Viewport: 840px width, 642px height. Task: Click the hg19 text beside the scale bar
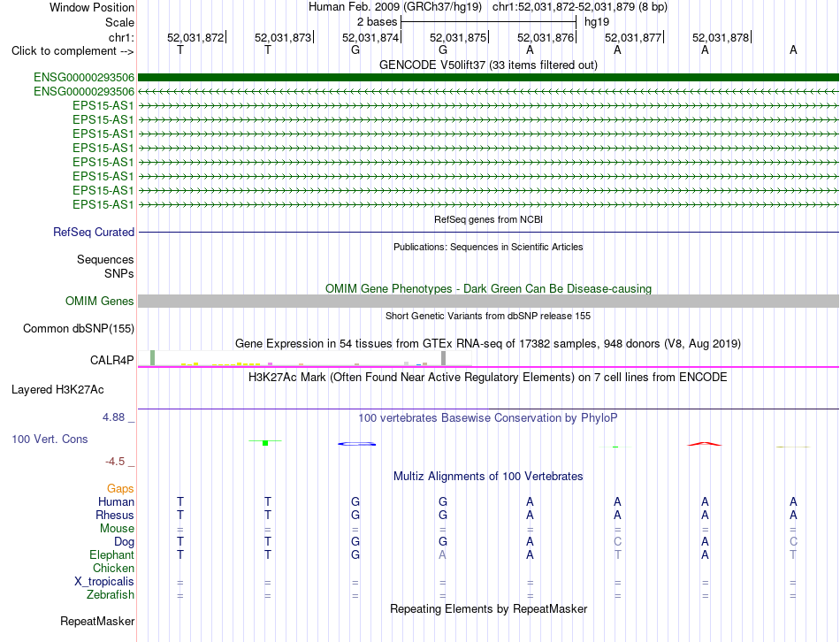(x=597, y=22)
